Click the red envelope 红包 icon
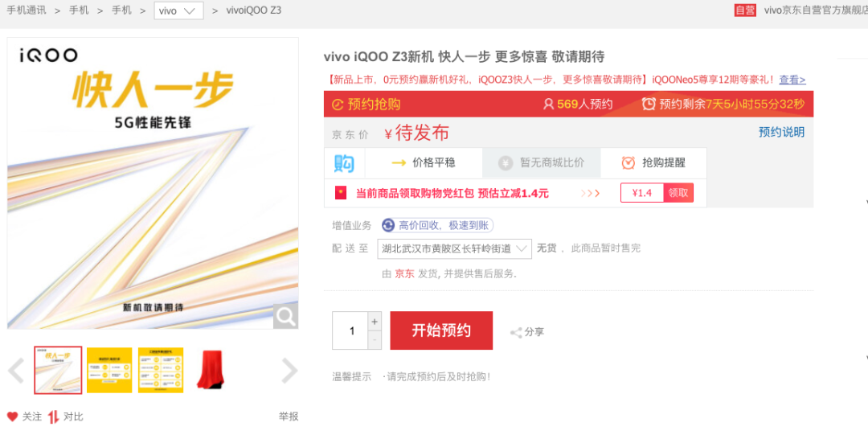Viewport: 868px width, 439px height. tap(341, 193)
